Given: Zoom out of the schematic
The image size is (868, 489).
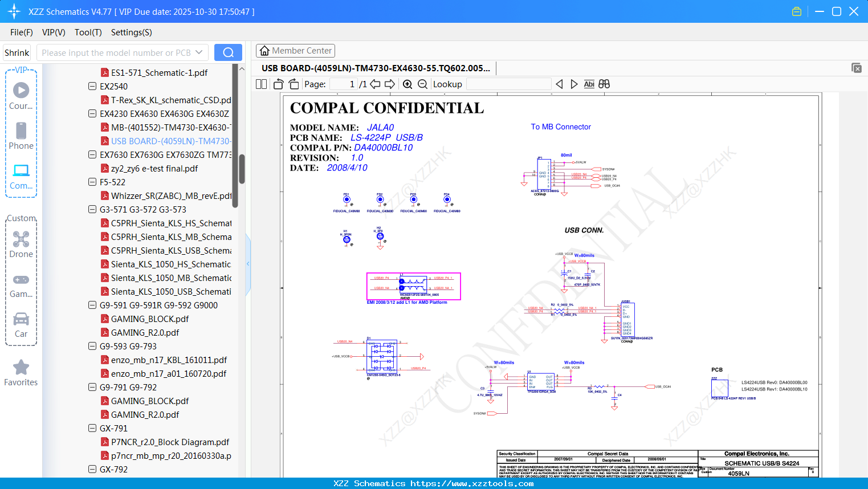Looking at the screenshot, I should 422,84.
